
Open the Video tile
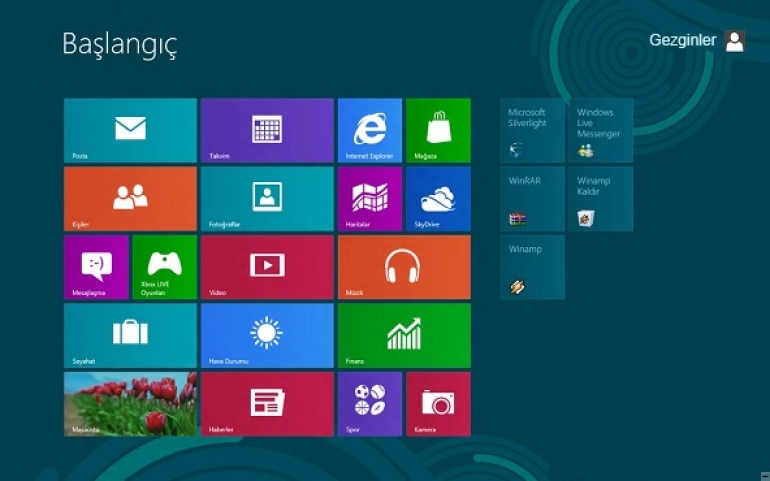267,267
